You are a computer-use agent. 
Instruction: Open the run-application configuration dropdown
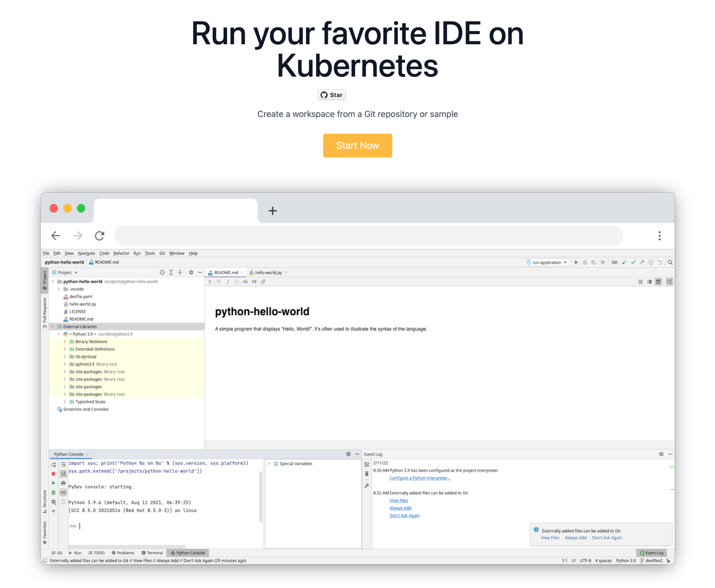[546, 263]
